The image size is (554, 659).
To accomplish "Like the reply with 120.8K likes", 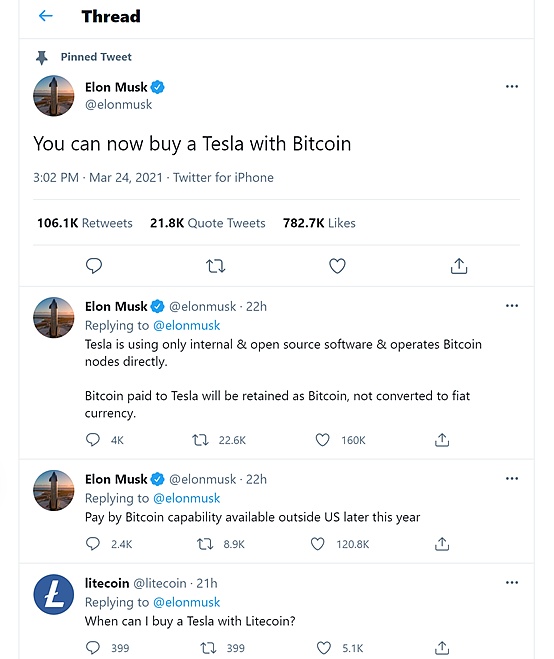I will pyautogui.click(x=317, y=544).
